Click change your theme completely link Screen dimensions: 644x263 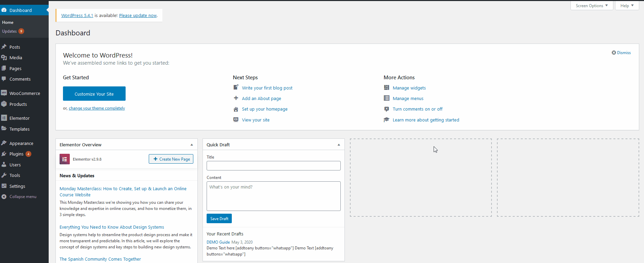tap(97, 108)
